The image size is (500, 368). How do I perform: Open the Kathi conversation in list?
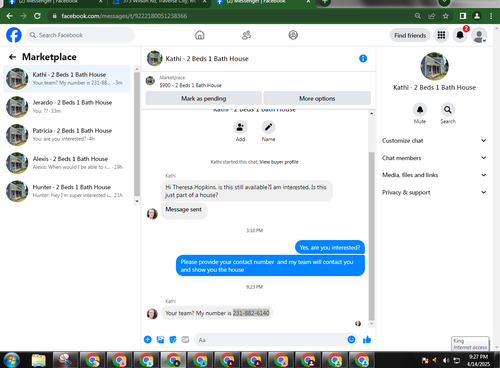(67, 79)
